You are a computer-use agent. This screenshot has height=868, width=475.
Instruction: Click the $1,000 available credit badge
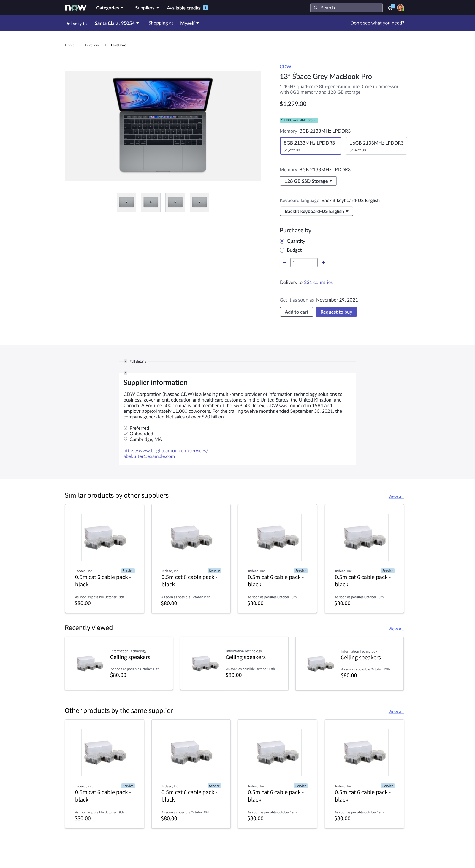[299, 120]
